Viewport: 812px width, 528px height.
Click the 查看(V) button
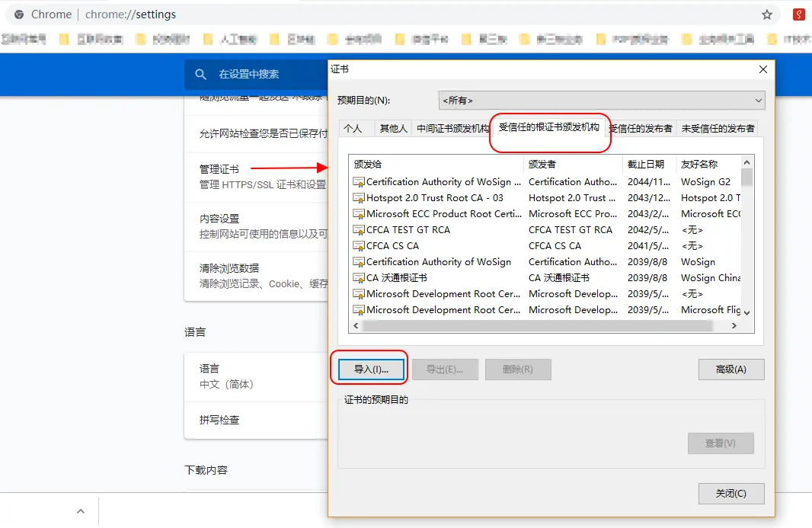[721, 443]
